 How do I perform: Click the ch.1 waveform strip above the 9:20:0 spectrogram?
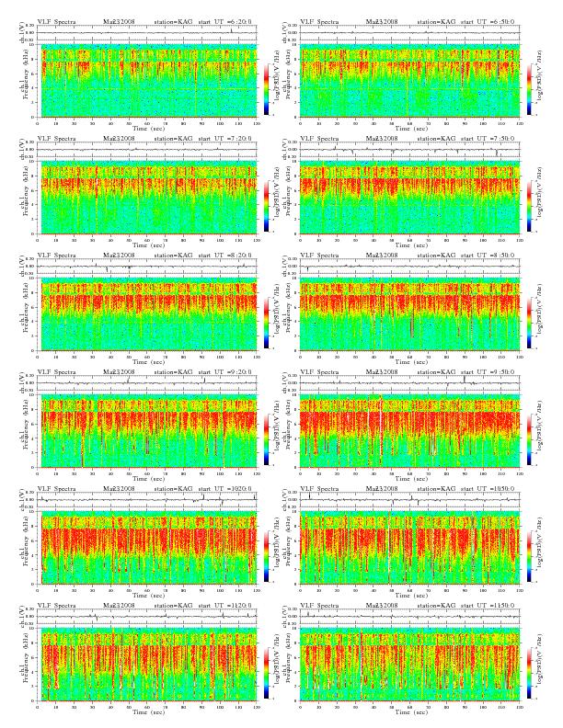(x=147, y=383)
